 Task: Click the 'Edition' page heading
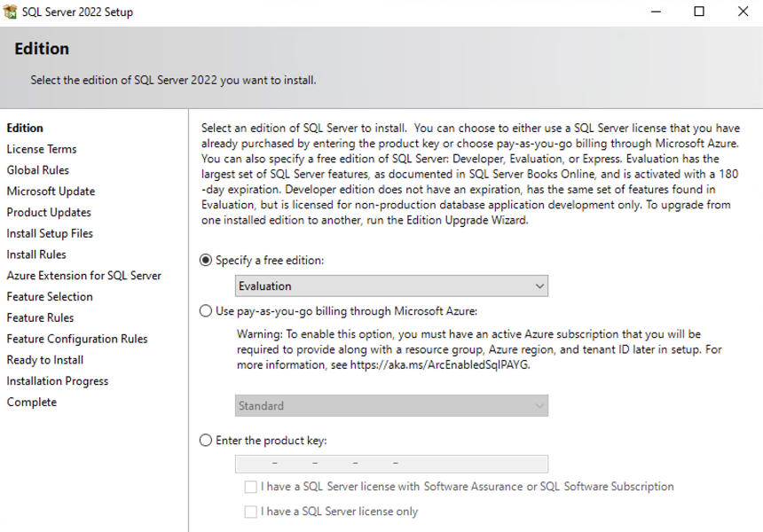tap(42, 49)
